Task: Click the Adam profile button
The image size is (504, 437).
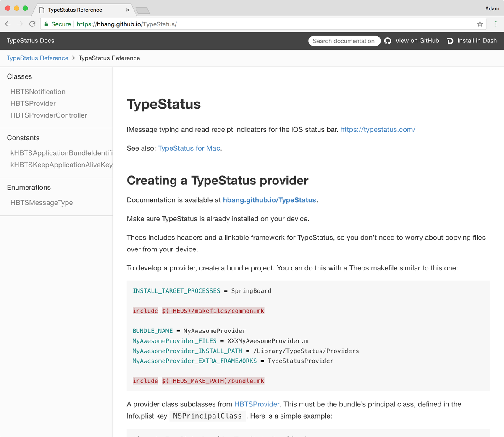Action: (x=492, y=8)
